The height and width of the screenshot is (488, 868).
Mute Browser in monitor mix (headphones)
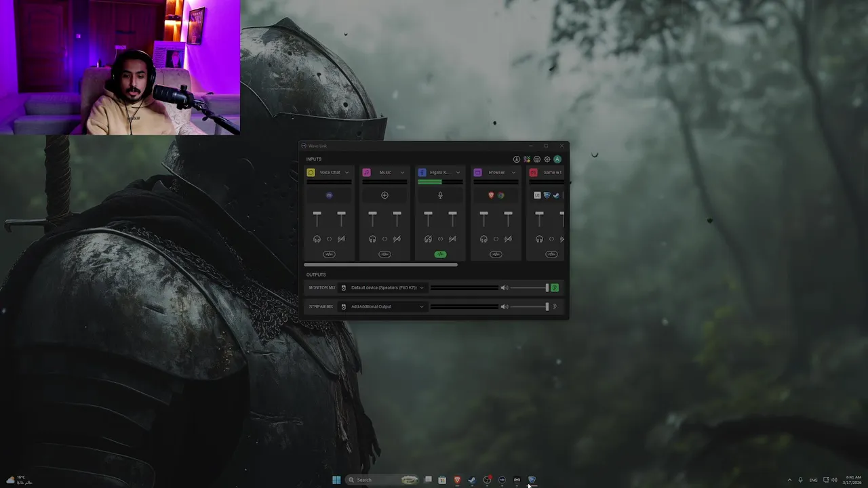point(484,239)
